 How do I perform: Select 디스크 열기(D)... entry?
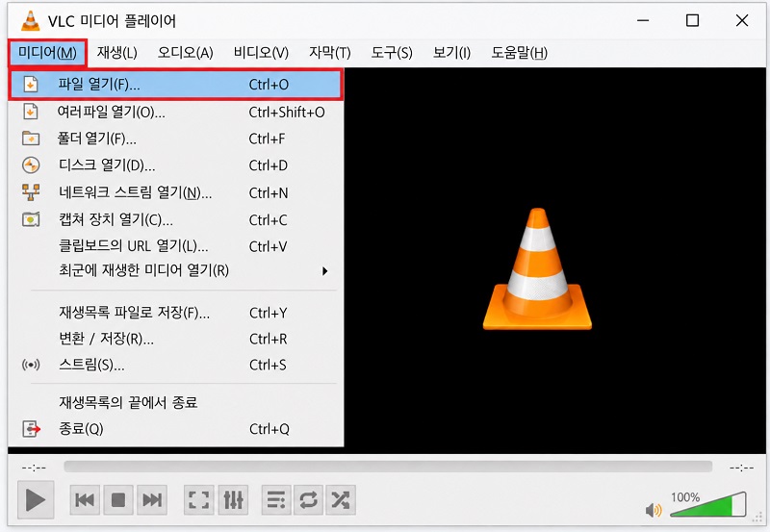point(175,165)
